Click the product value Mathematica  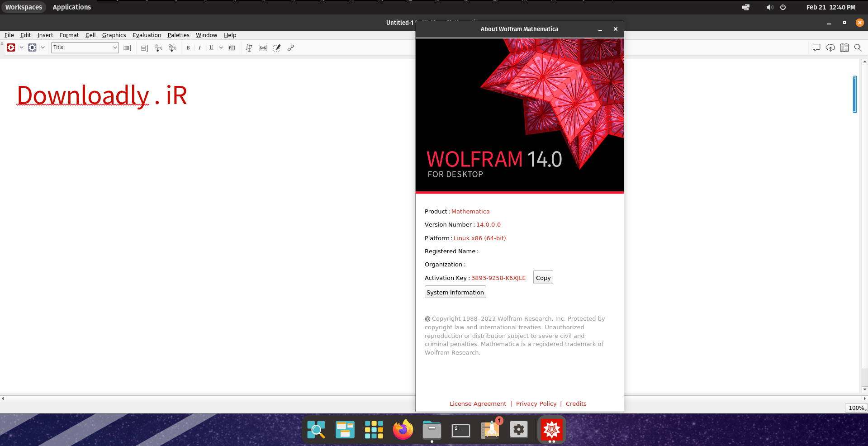pyautogui.click(x=470, y=212)
